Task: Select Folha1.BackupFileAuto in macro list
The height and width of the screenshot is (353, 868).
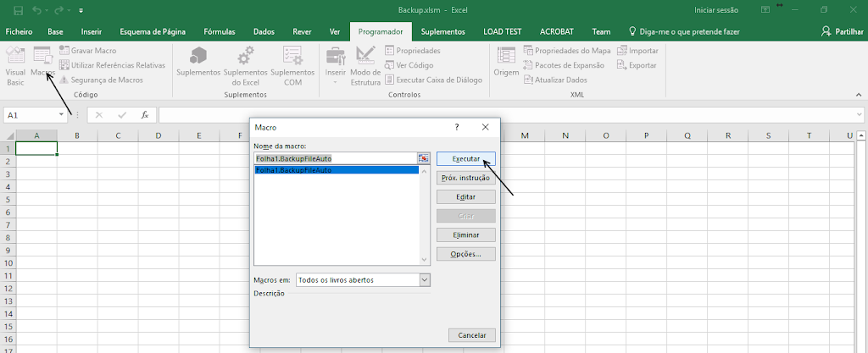Action: (337, 170)
